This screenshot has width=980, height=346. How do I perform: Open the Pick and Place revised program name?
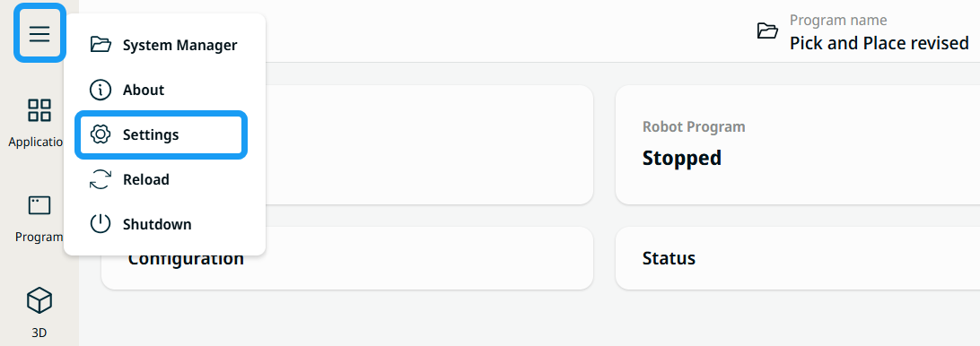coord(879,43)
